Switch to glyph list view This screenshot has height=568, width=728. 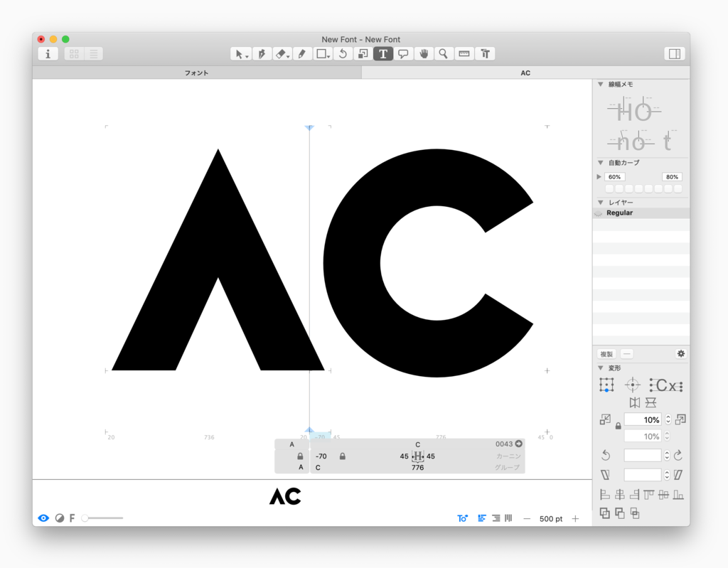point(93,54)
